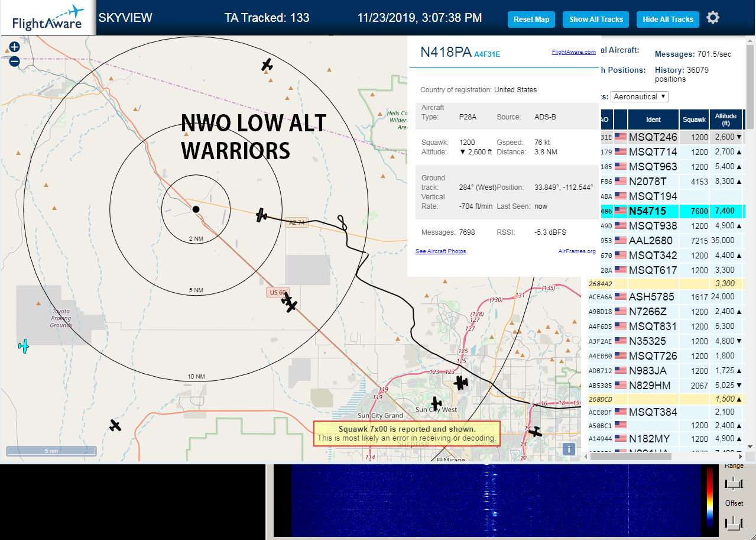Screen dimensions: 756x540
Task: Click the squawk 7x00 warning box
Action: point(407,434)
